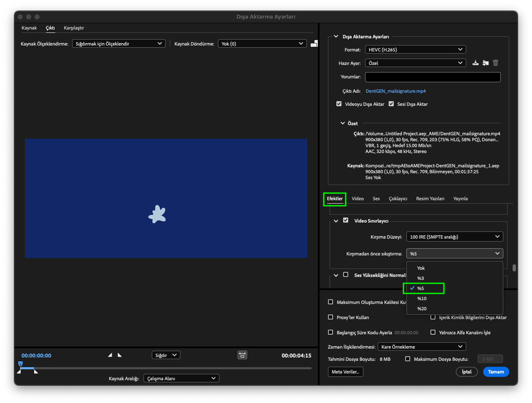Disable the Video Sınırlayıcı checkbox
This screenshot has width=532, height=403.
click(x=346, y=220)
